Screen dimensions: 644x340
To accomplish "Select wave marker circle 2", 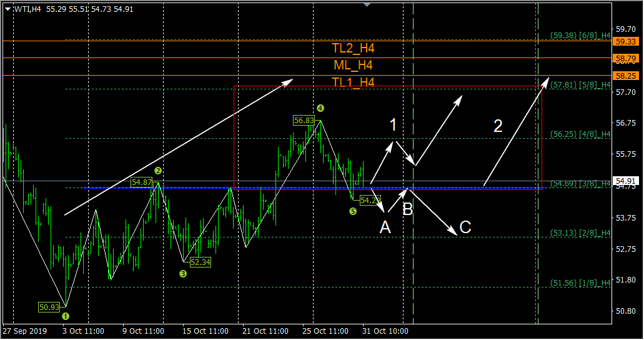I will (158, 171).
